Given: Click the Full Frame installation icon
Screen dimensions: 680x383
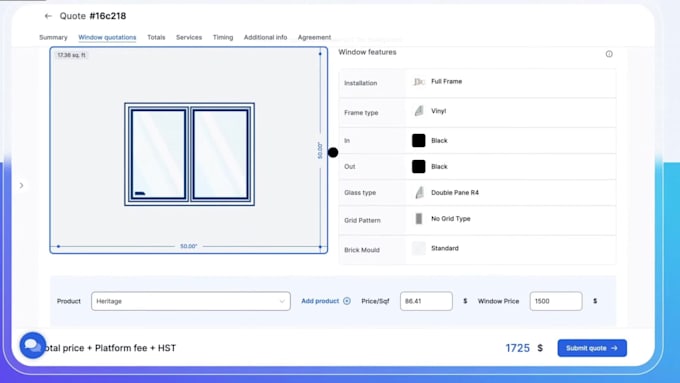Looking at the screenshot, I should tap(418, 82).
